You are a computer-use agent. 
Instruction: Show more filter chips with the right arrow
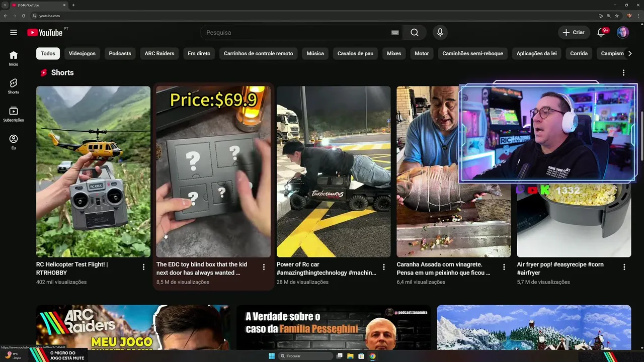630,53
